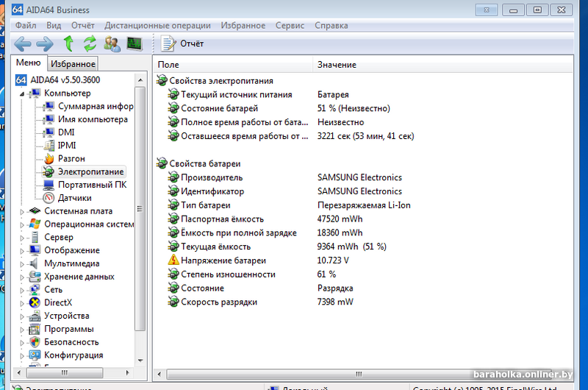Click the Сеть network icon
588x390 pixels.
coord(35,289)
